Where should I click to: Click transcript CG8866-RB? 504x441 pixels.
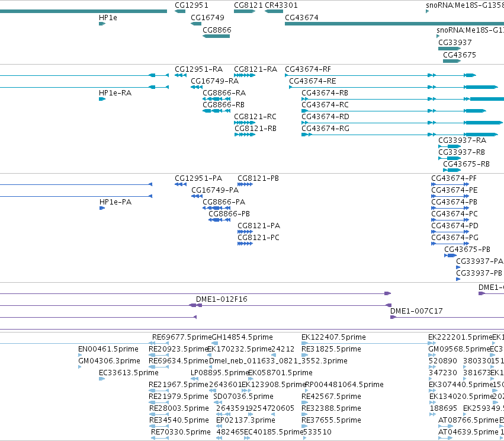pos(223,105)
